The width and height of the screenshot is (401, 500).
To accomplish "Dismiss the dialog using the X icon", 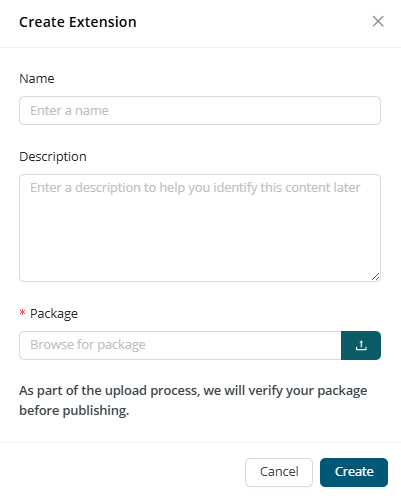I will click(x=378, y=21).
